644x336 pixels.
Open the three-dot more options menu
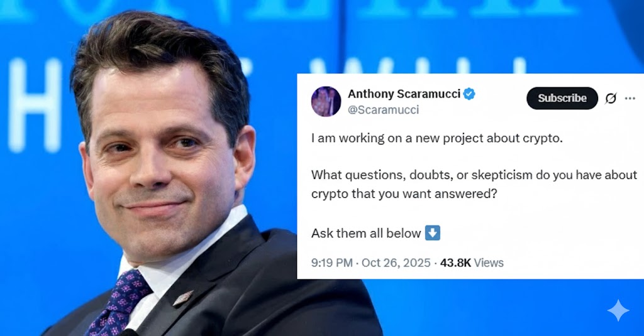click(x=630, y=99)
